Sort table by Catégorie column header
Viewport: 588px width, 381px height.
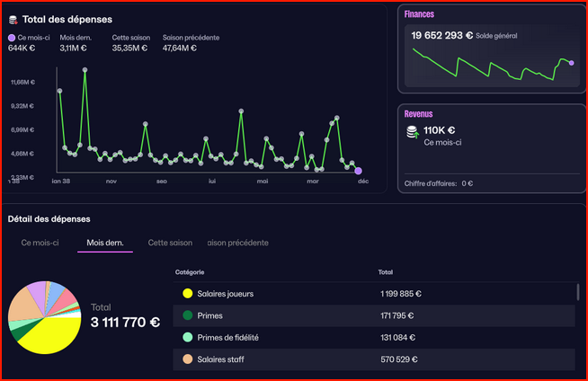click(189, 272)
